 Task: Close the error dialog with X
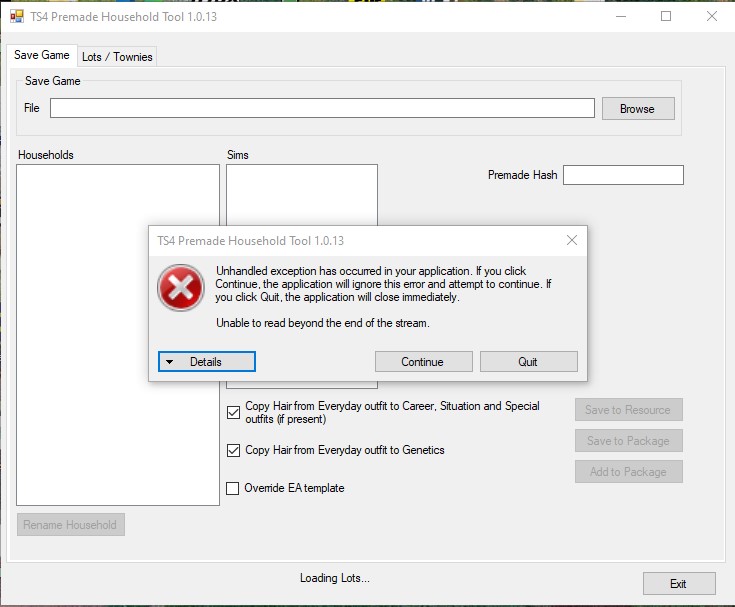pos(571,240)
